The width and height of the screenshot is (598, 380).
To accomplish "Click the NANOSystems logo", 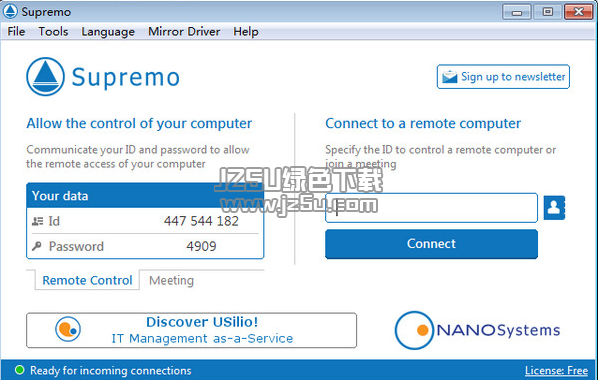I will pos(477,330).
